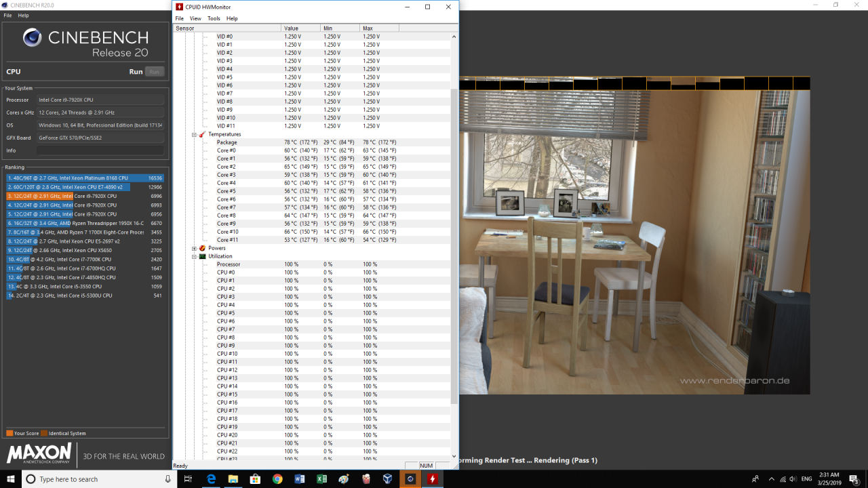Click the Cinebench title bar app icon
The height and width of the screenshot is (488, 868).
5,5
